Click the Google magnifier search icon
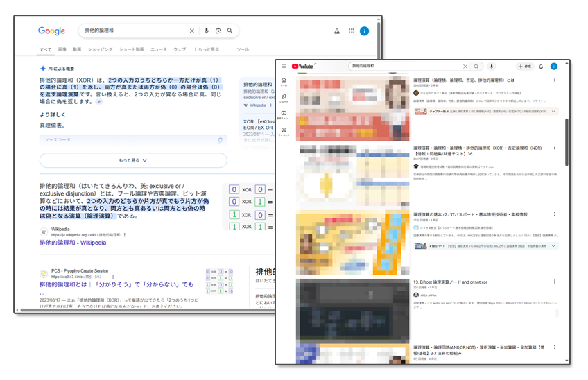This screenshot has width=588, height=380. click(x=230, y=31)
